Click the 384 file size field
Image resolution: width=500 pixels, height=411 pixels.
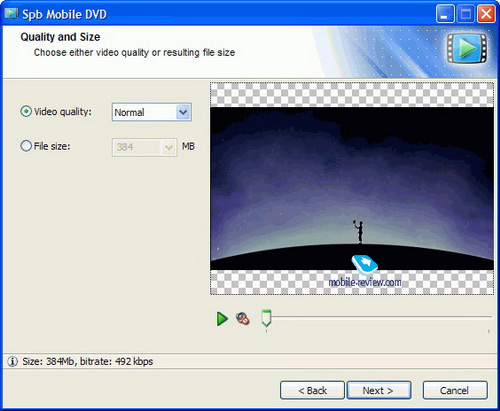(x=144, y=147)
